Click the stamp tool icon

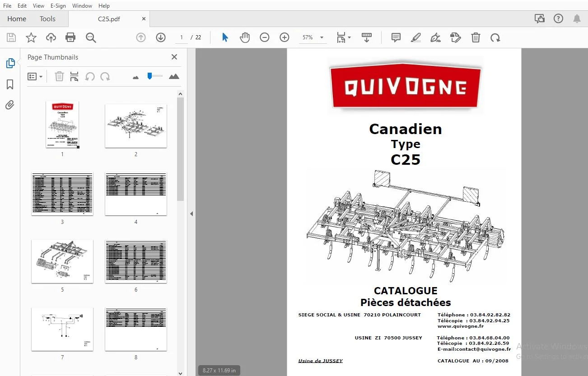[456, 38]
